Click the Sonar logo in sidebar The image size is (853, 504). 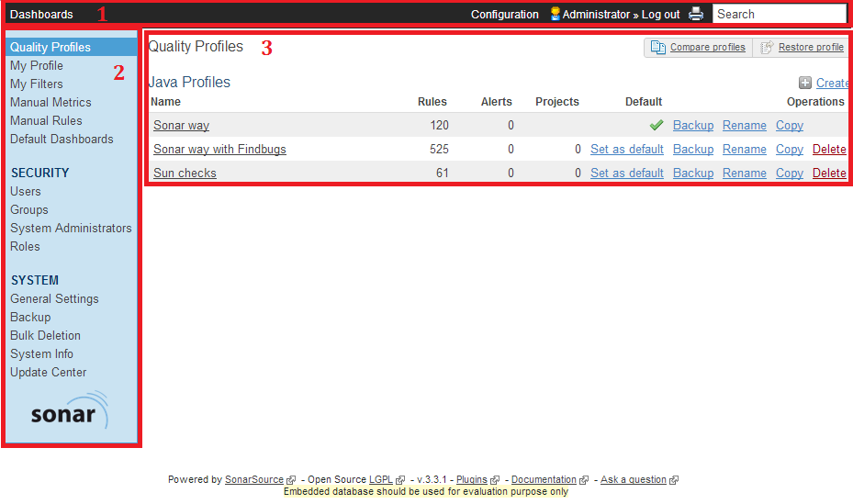tap(70, 410)
